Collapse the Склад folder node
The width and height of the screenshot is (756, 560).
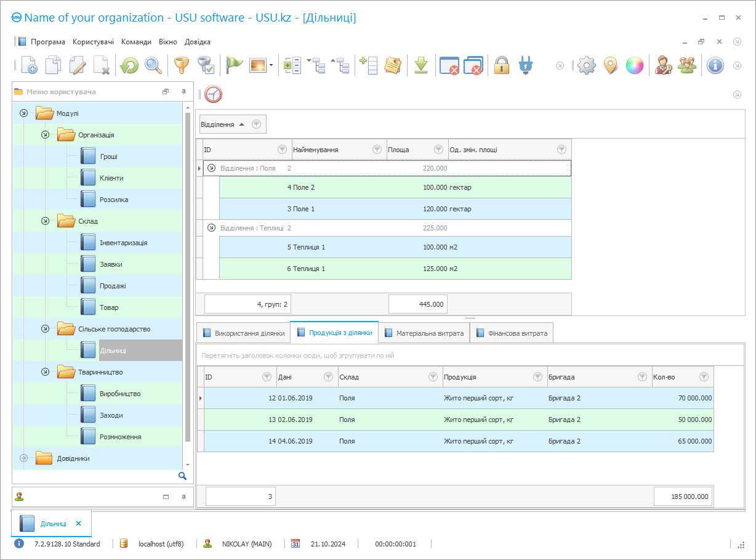coord(45,221)
